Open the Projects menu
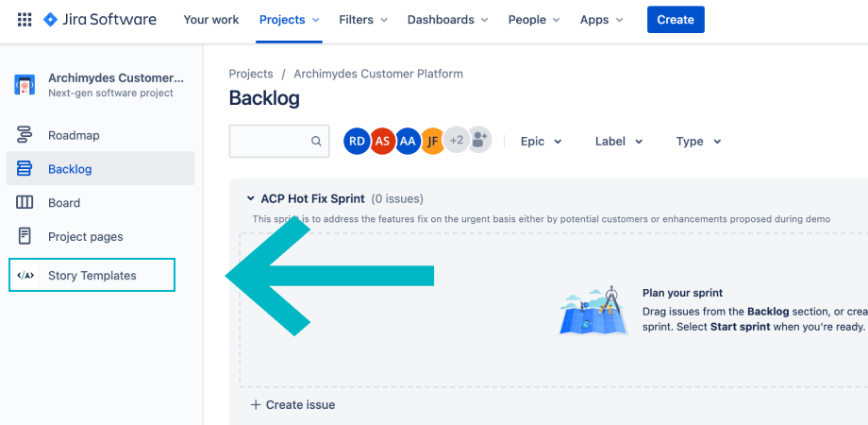 click(x=289, y=20)
